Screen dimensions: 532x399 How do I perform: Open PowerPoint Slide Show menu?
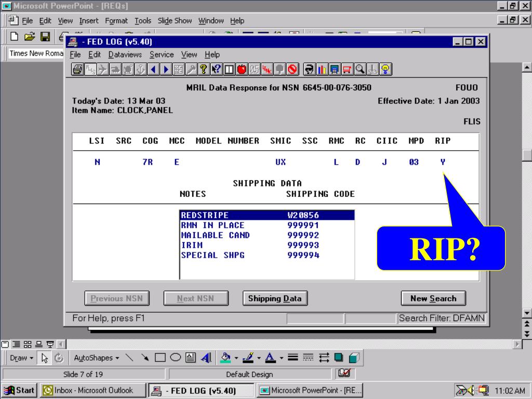[175, 21]
